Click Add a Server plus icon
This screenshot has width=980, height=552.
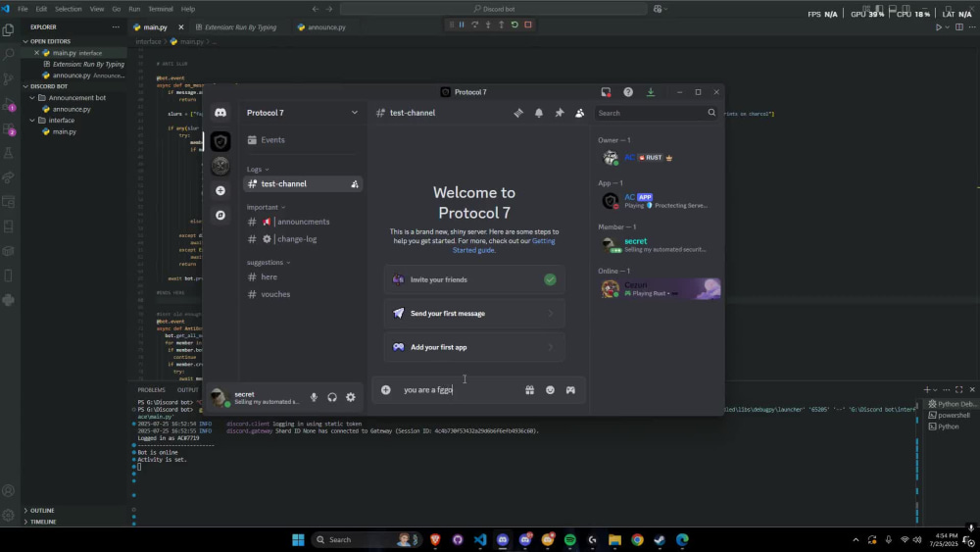220,190
